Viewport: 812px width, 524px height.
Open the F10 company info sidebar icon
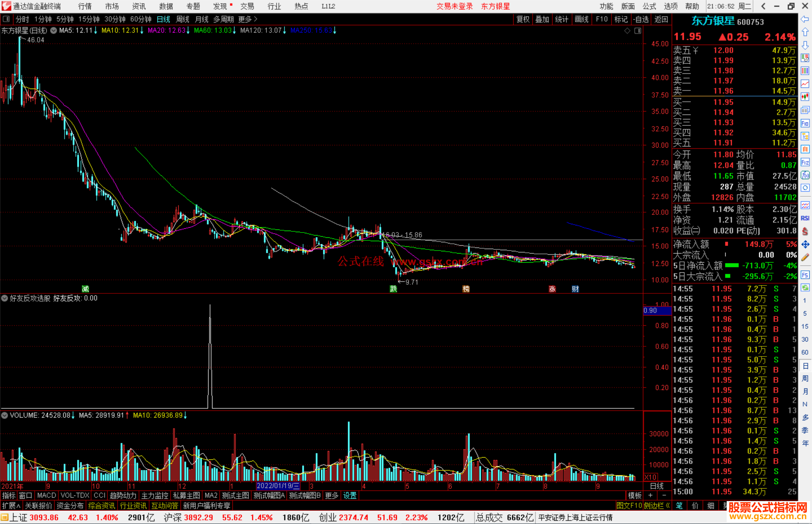click(805, 123)
